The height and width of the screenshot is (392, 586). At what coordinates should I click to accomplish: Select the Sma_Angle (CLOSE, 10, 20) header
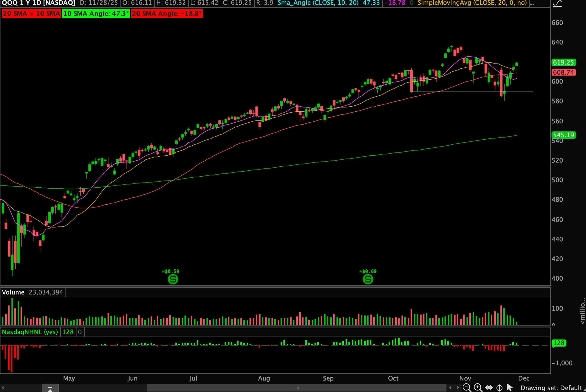tap(318, 3)
